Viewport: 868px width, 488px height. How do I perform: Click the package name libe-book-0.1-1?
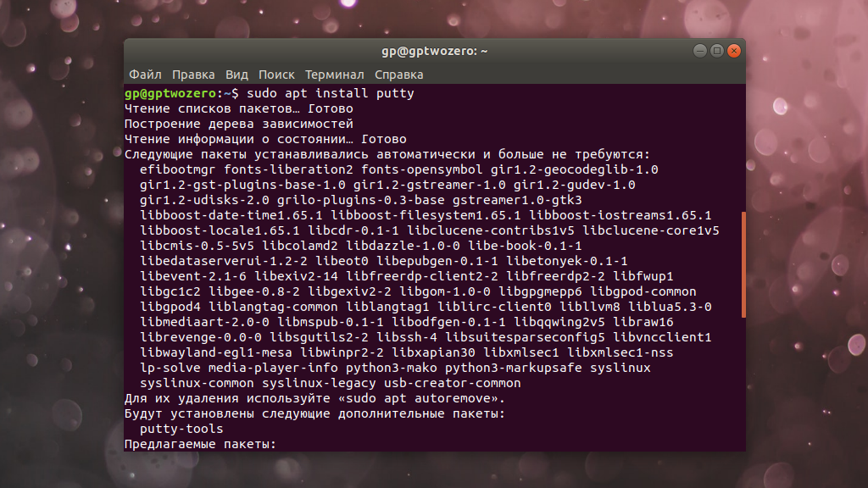(525, 246)
